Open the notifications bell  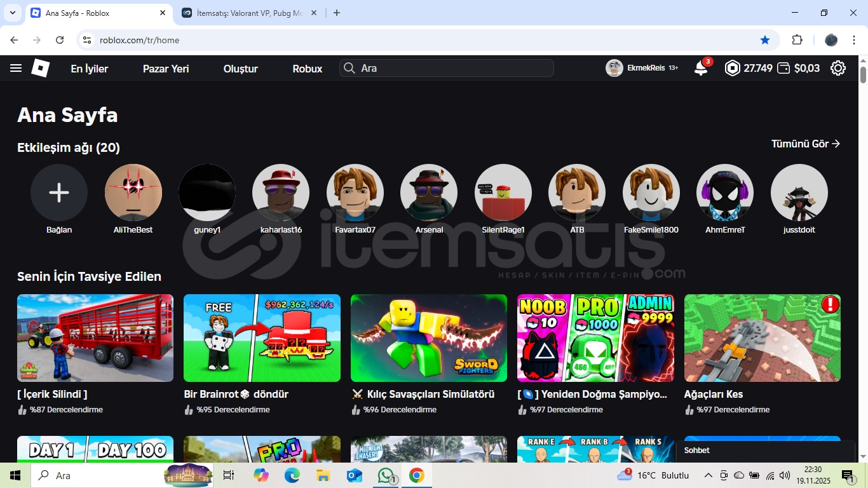tap(701, 69)
